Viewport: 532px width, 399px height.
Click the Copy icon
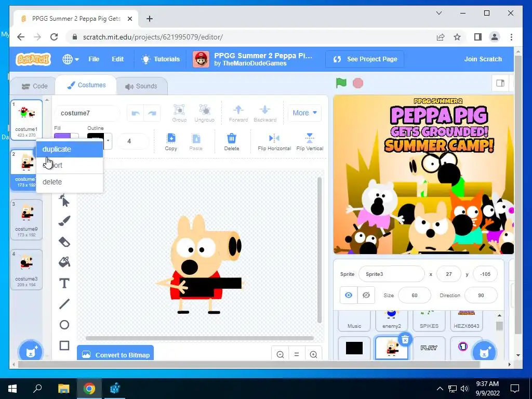coord(171,142)
